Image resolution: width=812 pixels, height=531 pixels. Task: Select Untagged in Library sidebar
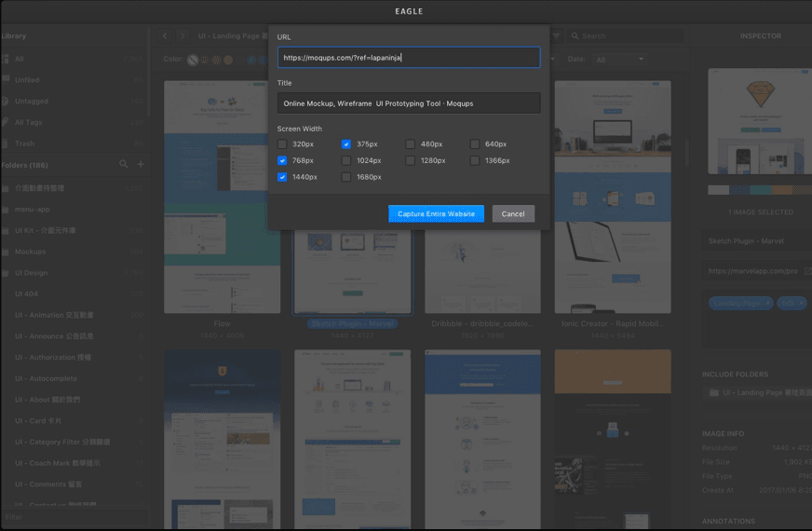pyautogui.click(x=73, y=101)
